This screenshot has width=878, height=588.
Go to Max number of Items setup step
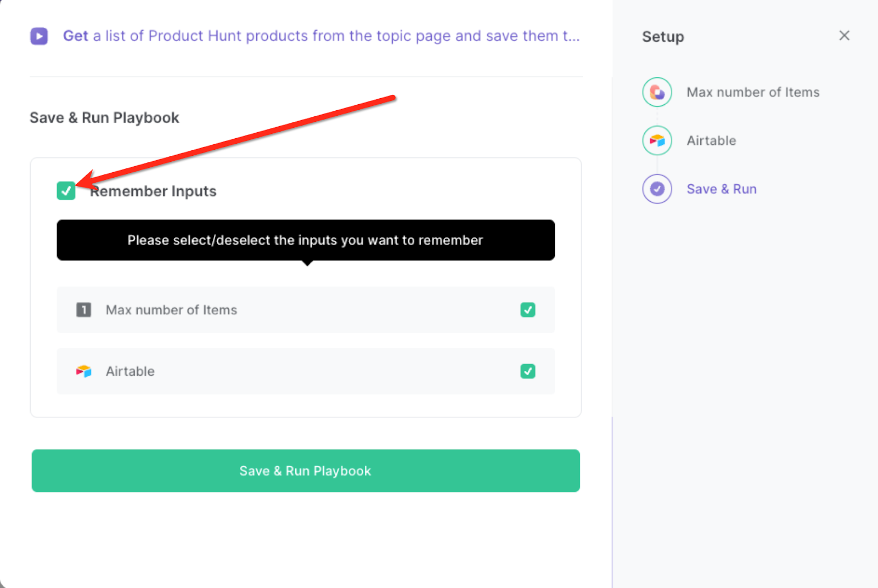753,92
